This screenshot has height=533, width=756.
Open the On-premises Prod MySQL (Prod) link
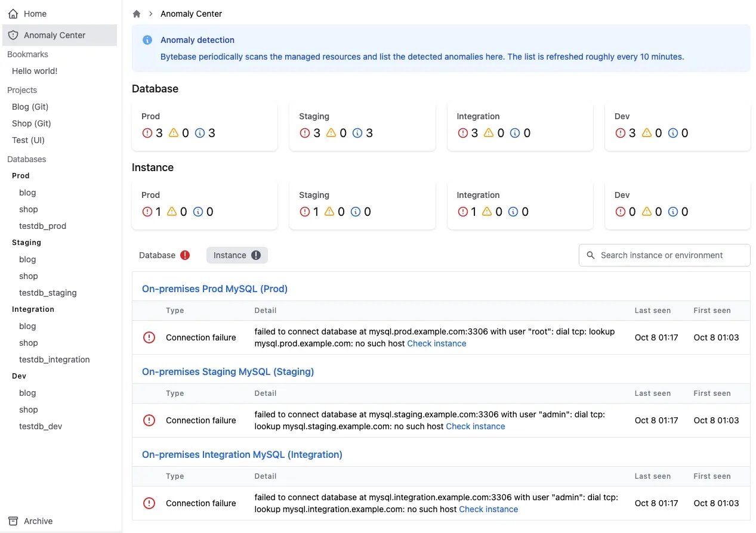click(215, 289)
